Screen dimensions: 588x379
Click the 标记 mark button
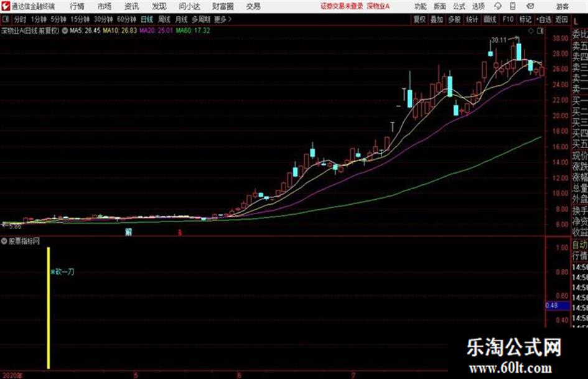[525, 19]
